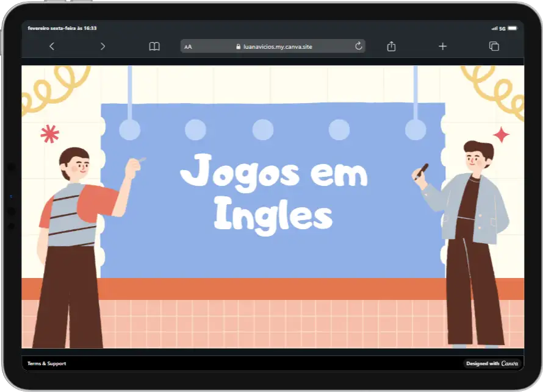The image size is (543, 392).
Task: Open the Share sheet icon
Action: [x=392, y=46]
